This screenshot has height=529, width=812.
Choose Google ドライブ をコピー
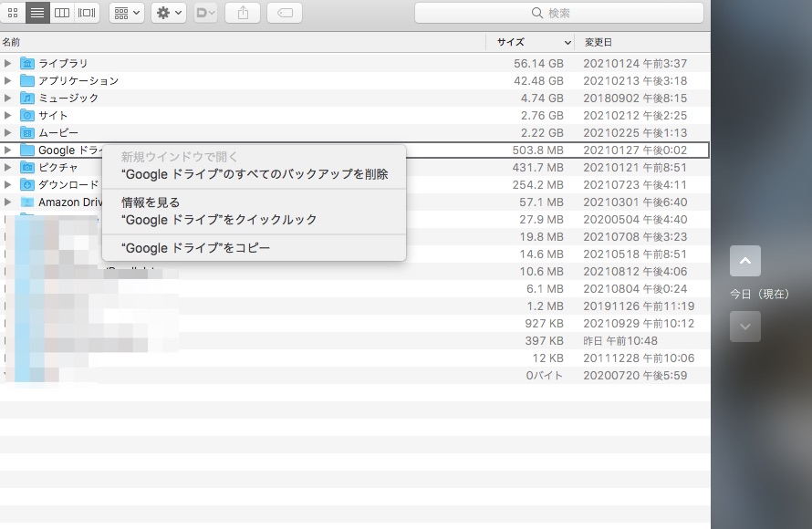point(254,248)
